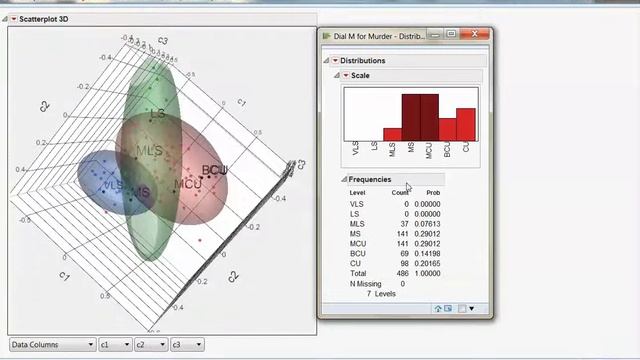The width and height of the screenshot is (640, 360).
Task: Click the Frequencies section header
Action: click(x=396, y=179)
